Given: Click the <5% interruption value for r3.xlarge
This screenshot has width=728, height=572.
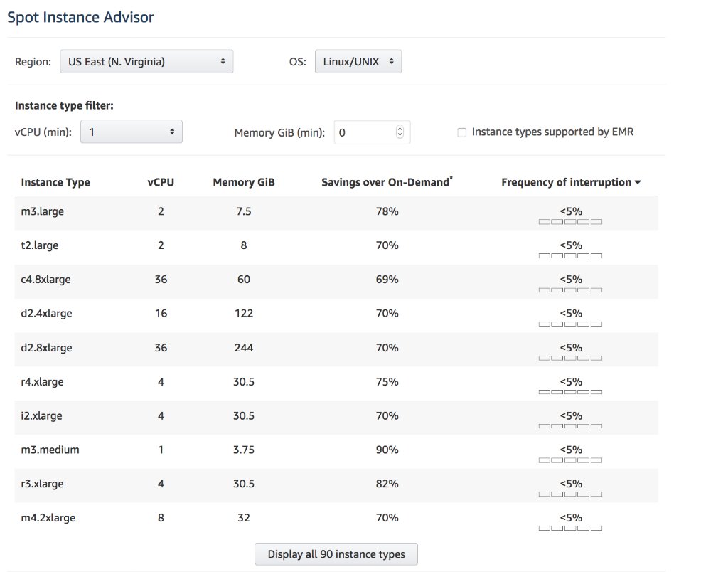Looking at the screenshot, I should [x=571, y=484].
